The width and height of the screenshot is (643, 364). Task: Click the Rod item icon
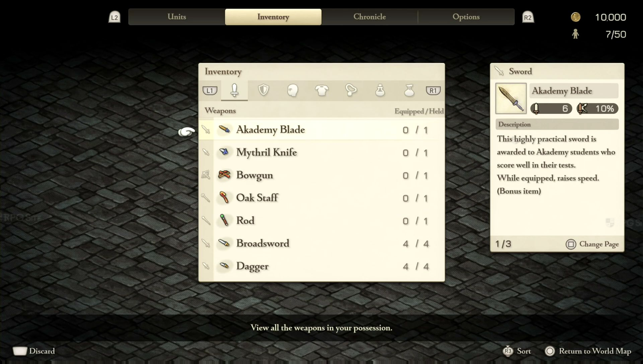[224, 220]
